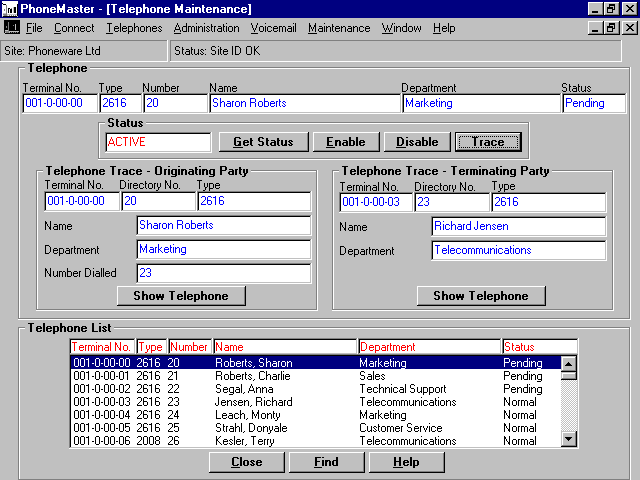
Task: Click the Close button below list
Action: pos(247,462)
